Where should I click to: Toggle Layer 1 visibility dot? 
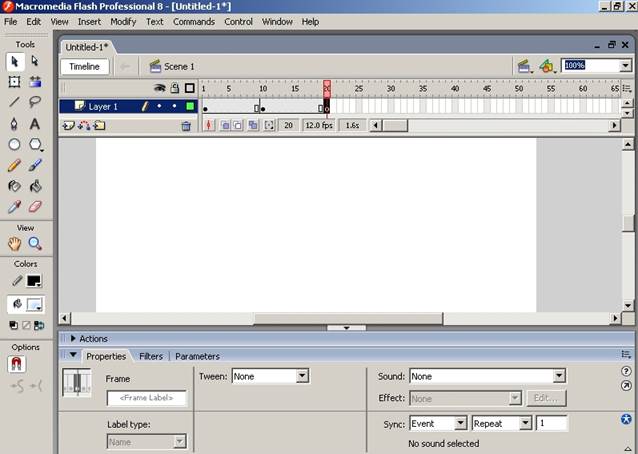coord(160,106)
